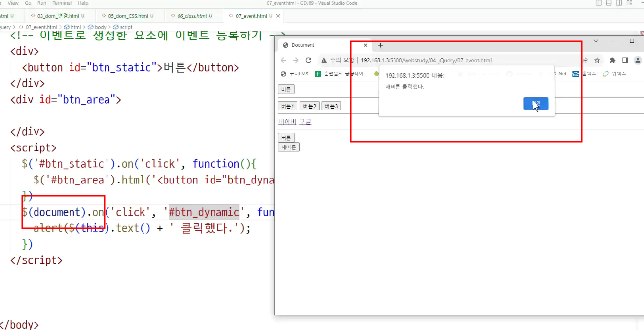Open the 구디LMS bookmark
The height and width of the screenshot is (330, 644).
coord(294,74)
